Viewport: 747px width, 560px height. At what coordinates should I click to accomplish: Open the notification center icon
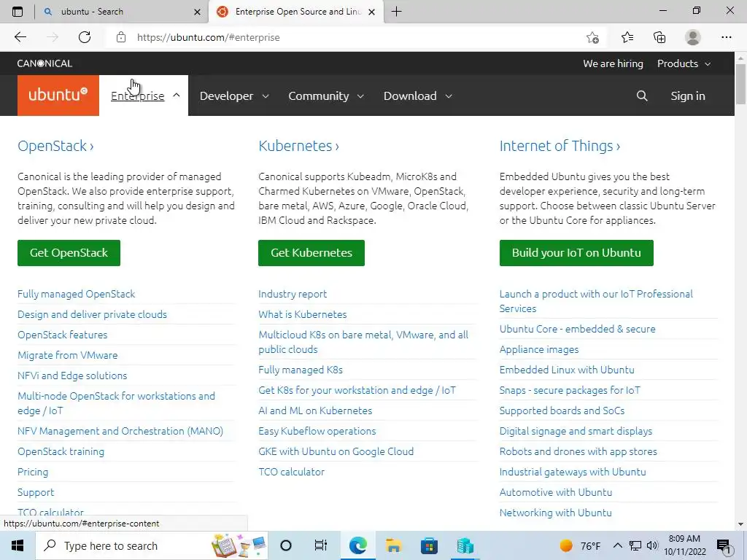pyautogui.click(x=724, y=546)
